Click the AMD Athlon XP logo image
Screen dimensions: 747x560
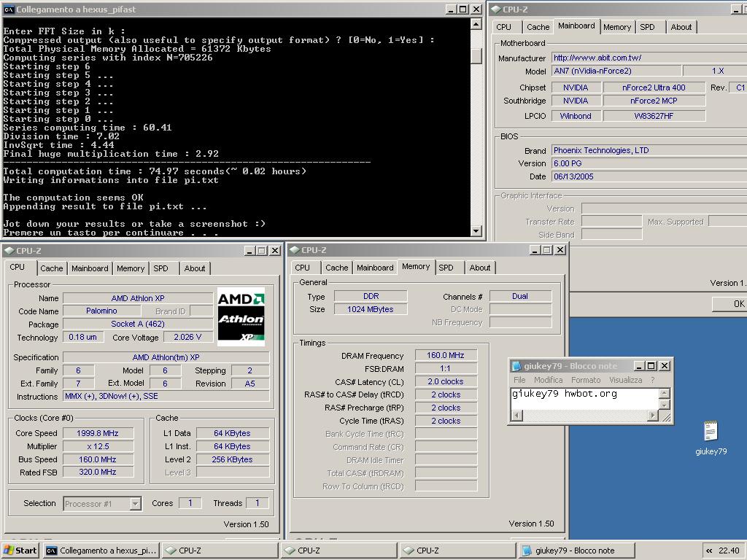[241, 316]
